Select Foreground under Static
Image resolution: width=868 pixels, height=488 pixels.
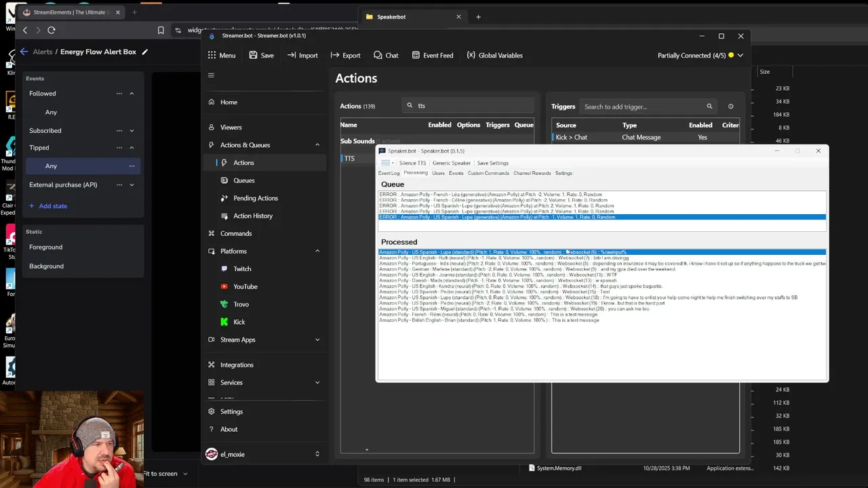click(45, 247)
